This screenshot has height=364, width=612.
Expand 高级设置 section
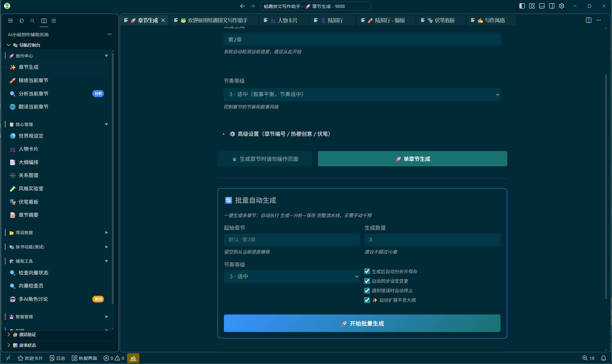pos(277,134)
